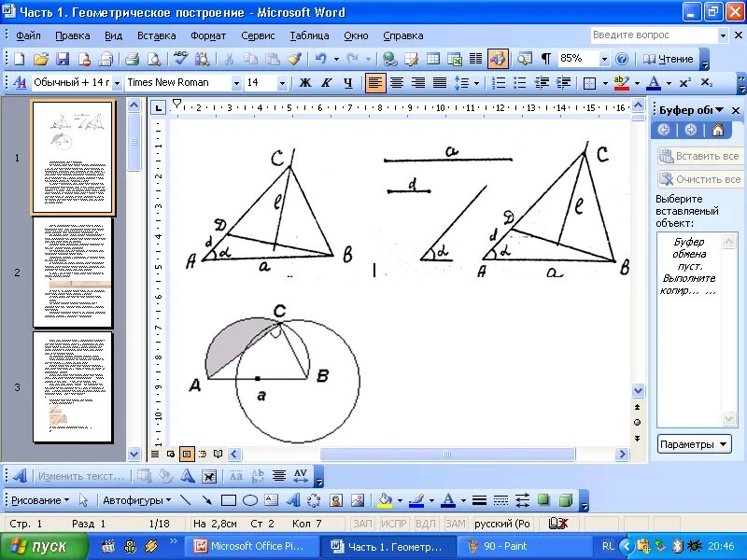Open the Вставка menu
The width and height of the screenshot is (747, 560).
[x=156, y=35]
